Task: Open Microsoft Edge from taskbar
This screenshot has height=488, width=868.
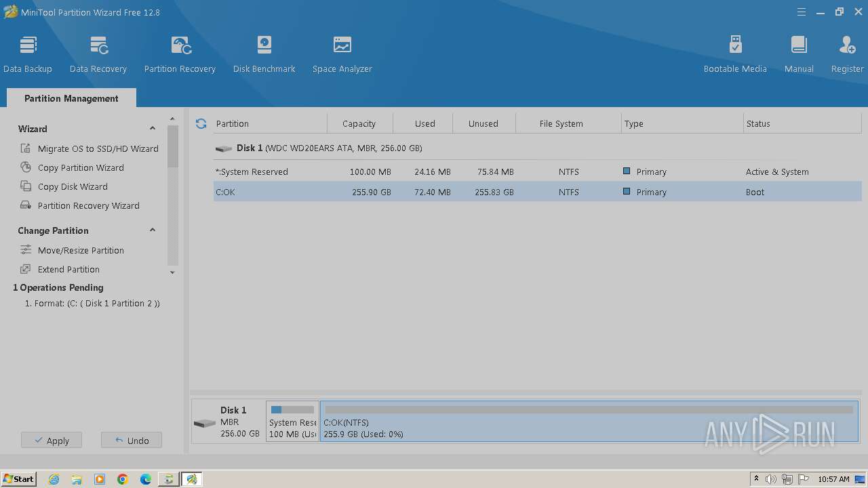Action: 146,479
